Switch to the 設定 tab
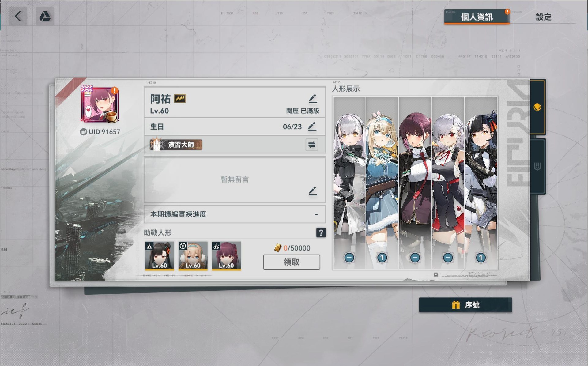This screenshot has width=588, height=366. (543, 17)
